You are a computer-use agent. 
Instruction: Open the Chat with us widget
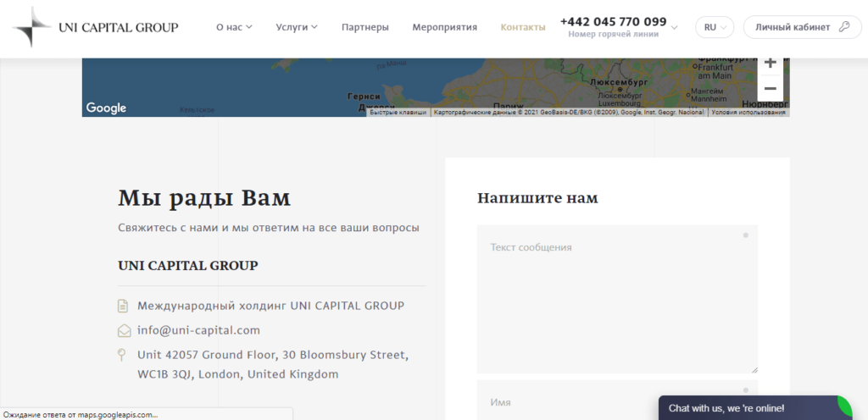(x=755, y=408)
